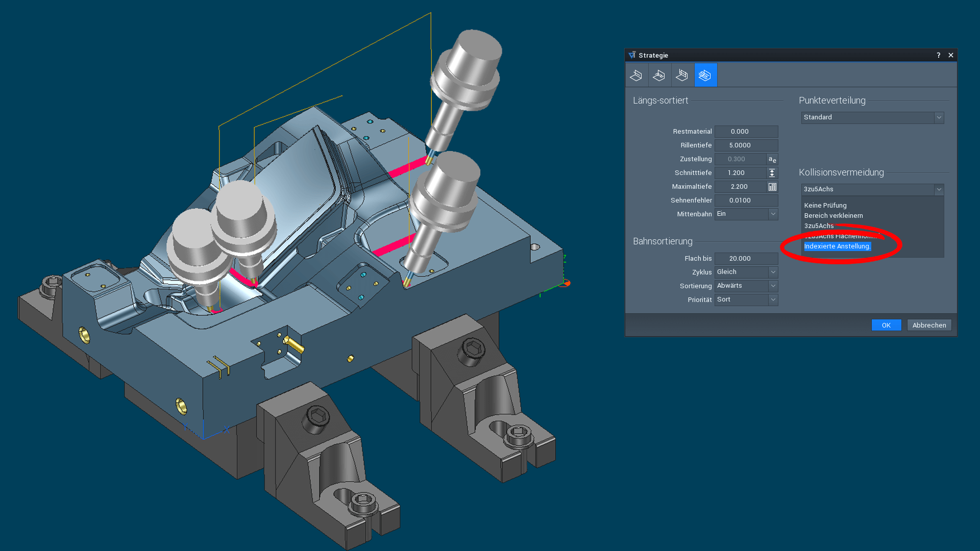Screen dimensions: 980x551
Task: Select the second machining strategy icon
Action: click(659, 74)
